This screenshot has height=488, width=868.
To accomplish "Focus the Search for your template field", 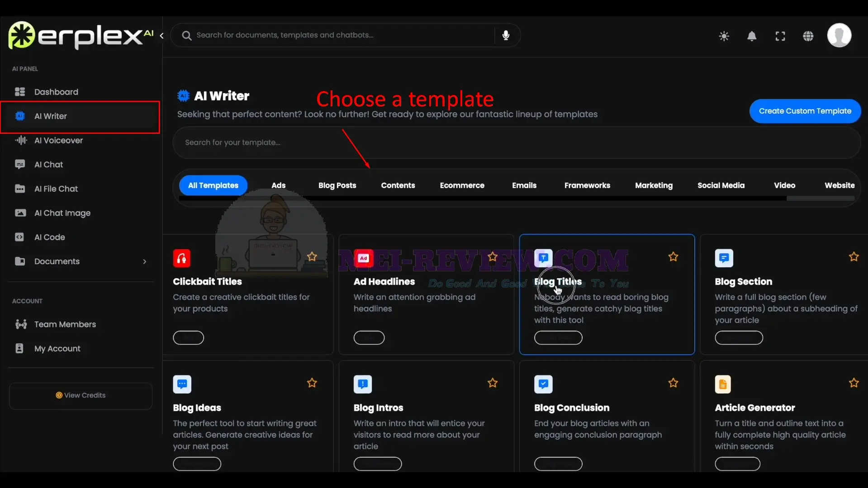I will click(x=516, y=142).
